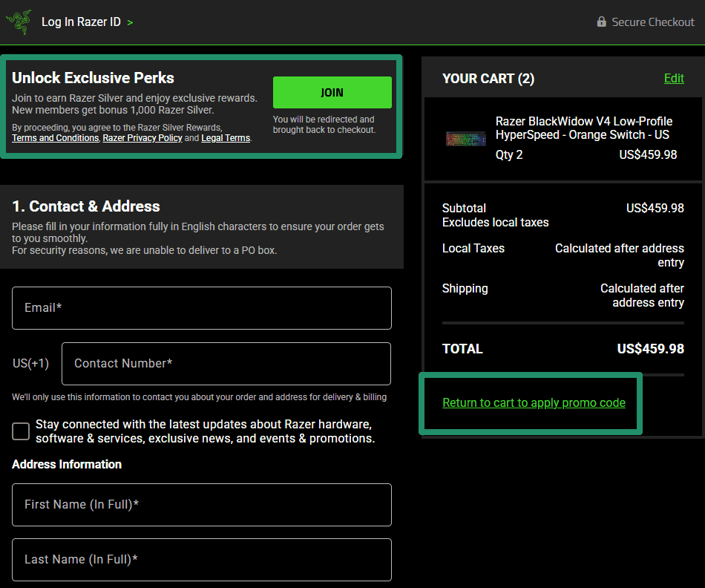The image size is (705, 588).
Task: Click the Unlock Exclusive Perks heading
Action: pyautogui.click(x=93, y=78)
